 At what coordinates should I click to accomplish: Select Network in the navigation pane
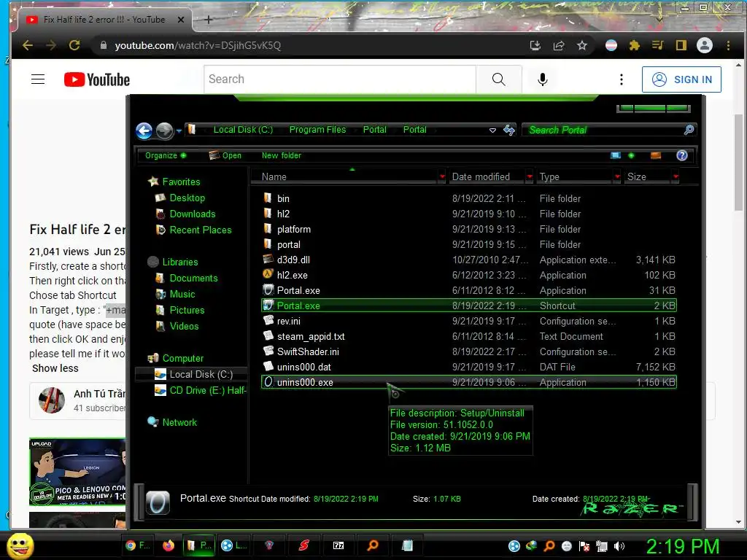pyautogui.click(x=179, y=422)
